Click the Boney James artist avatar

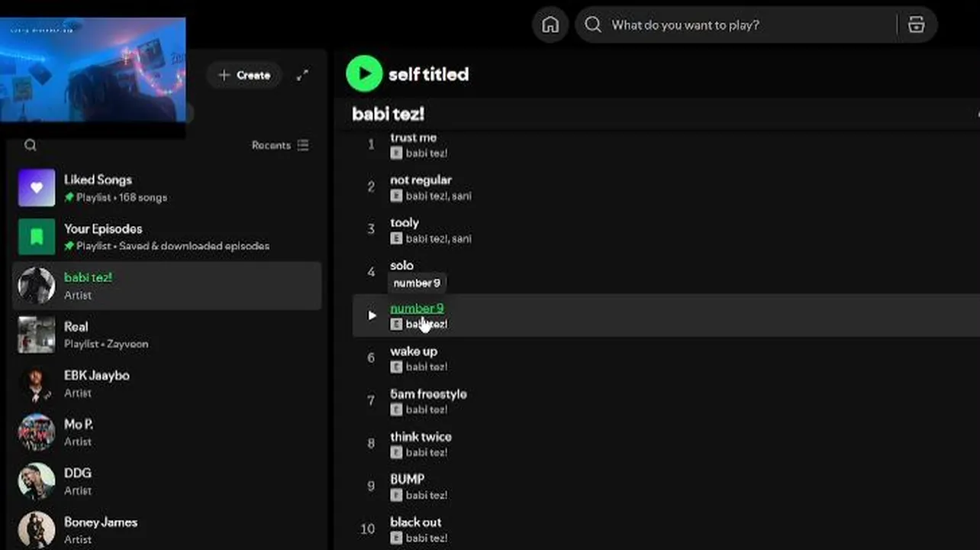click(37, 530)
